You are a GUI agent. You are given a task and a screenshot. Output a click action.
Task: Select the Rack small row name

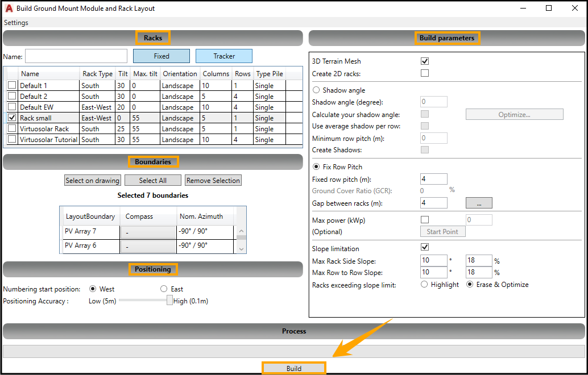[x=36, y=118]
